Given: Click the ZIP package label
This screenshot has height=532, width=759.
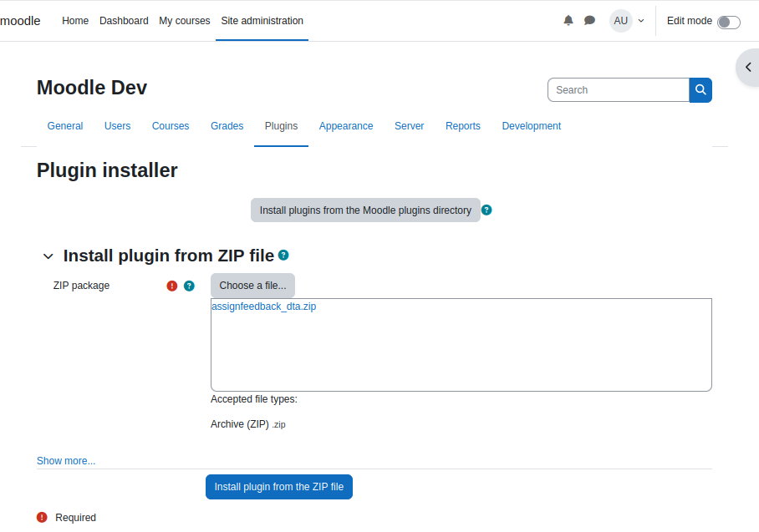Looking at the screenshot, I should [x=81, y=286].
